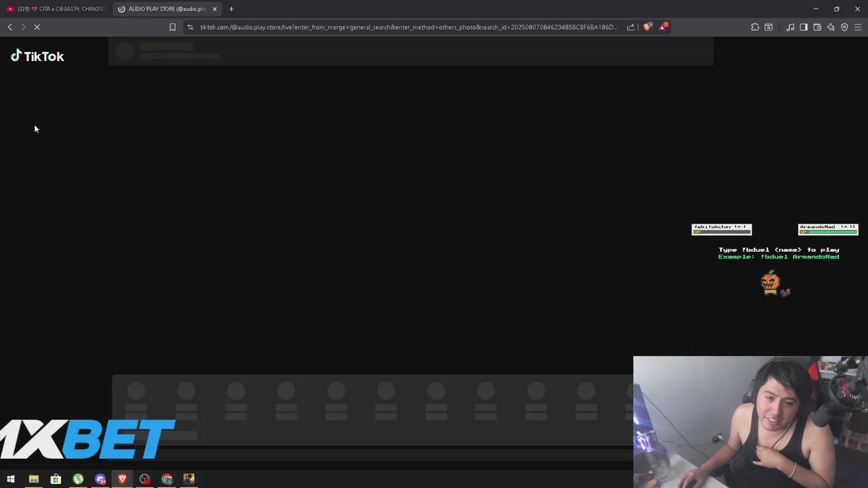Open uTorrent from taskbar
Viewport: 868px width, 488px height.
tap(78, 479)
